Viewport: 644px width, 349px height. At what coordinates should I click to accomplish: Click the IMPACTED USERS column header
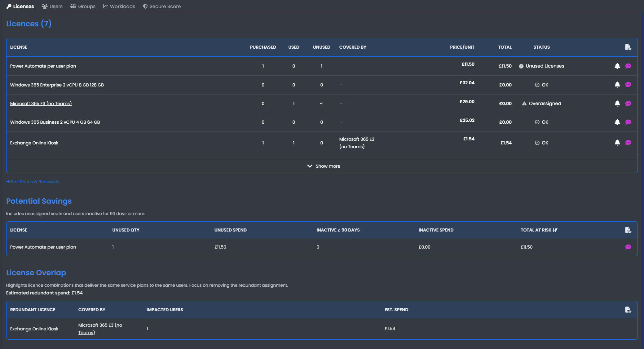tap(165, 310)
